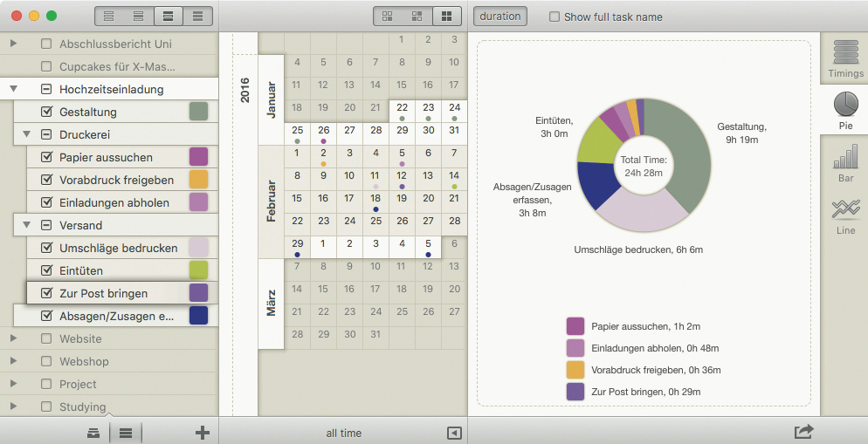Click the Total Time center label
Screen dimensions: 868x444
click(644, 166)
